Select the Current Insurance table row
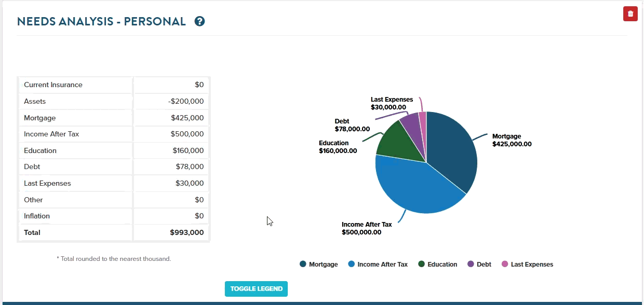This screenshot has width=644, height=305. pyautogui.click(x=75, y=85)
